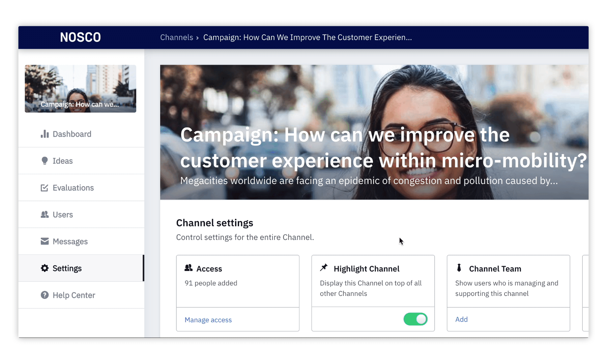Click the Manage access link
Screen dimensions: 607x364
(x=208, y=320)
